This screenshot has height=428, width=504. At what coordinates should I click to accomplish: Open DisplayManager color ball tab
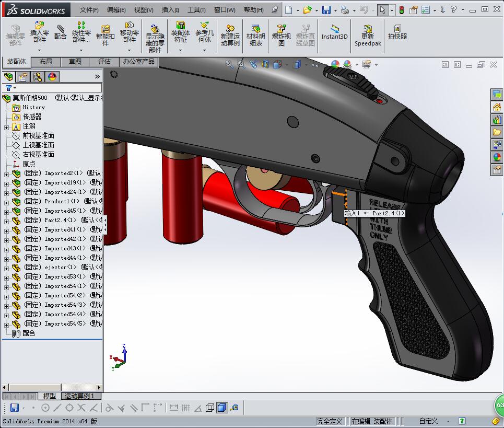point(52,76)
